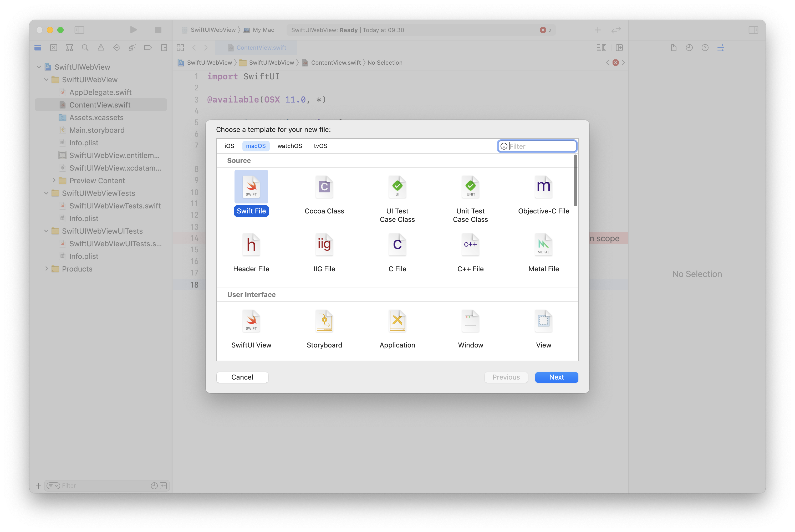Collapse the SwiftUIWebViewUITests group

click(x=47, y=231)
